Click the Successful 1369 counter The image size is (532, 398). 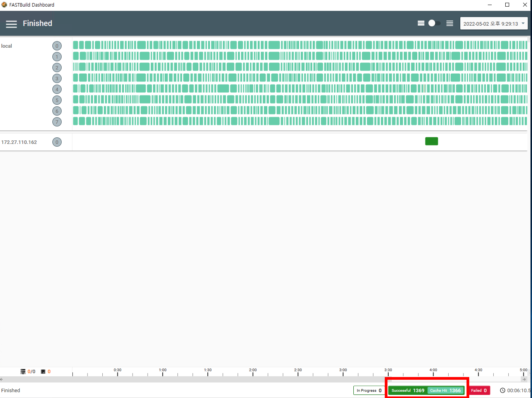[x=409, y=390]
